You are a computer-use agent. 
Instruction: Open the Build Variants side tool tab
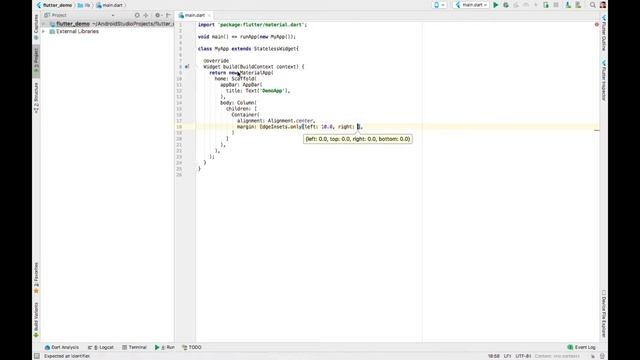(x=36, y=320)
